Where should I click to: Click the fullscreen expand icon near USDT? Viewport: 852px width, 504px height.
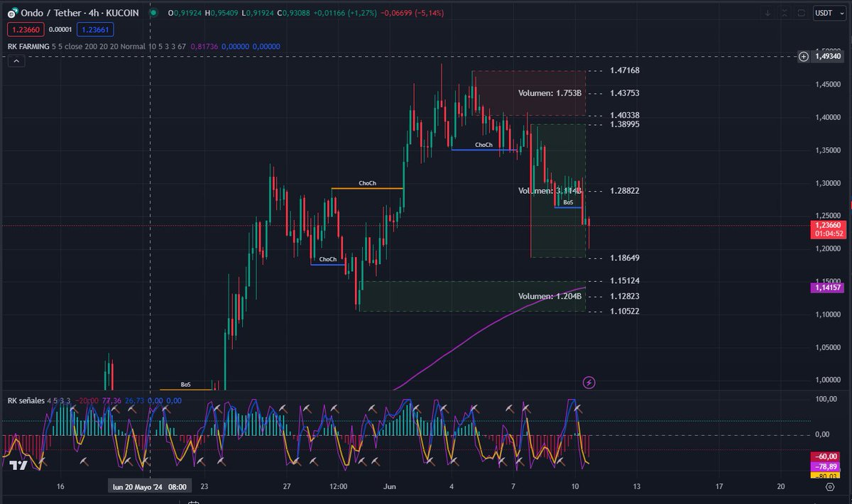point(785,13)
